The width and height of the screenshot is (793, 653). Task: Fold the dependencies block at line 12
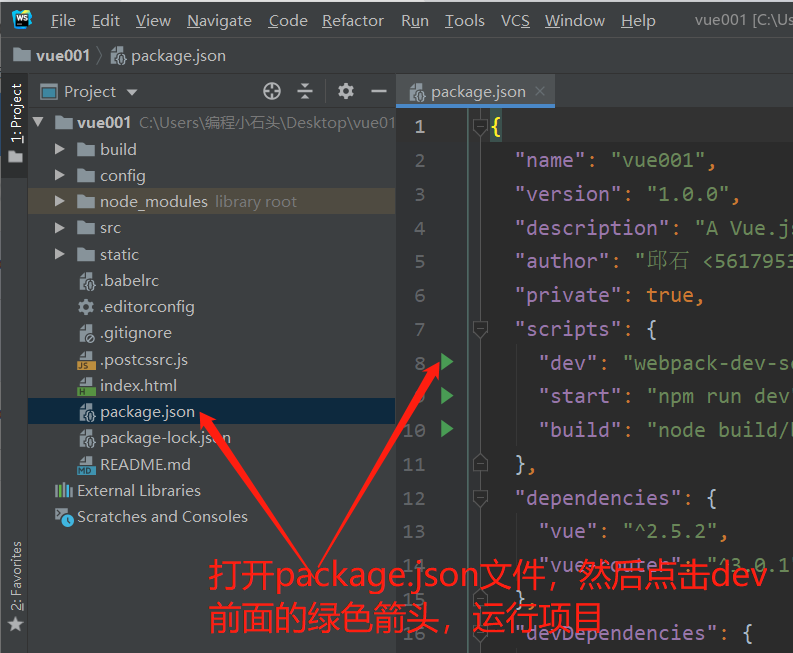coord(479,498)
